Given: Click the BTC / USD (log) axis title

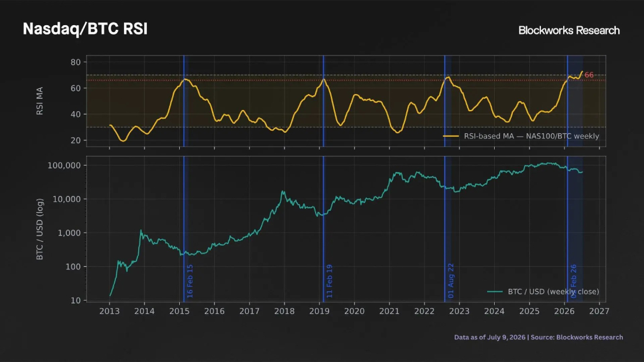Looking at the screenshot, I should (x=39, y=229).
